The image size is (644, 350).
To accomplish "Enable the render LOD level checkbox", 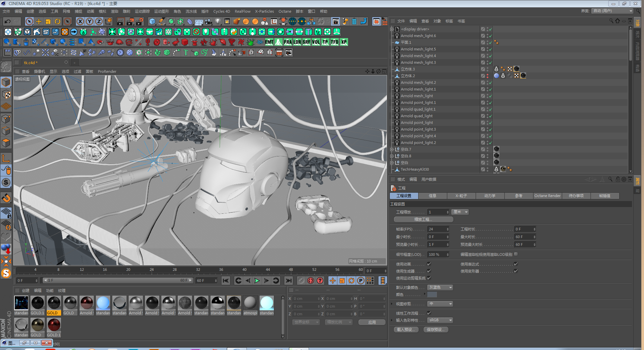I will coord(516,254).
